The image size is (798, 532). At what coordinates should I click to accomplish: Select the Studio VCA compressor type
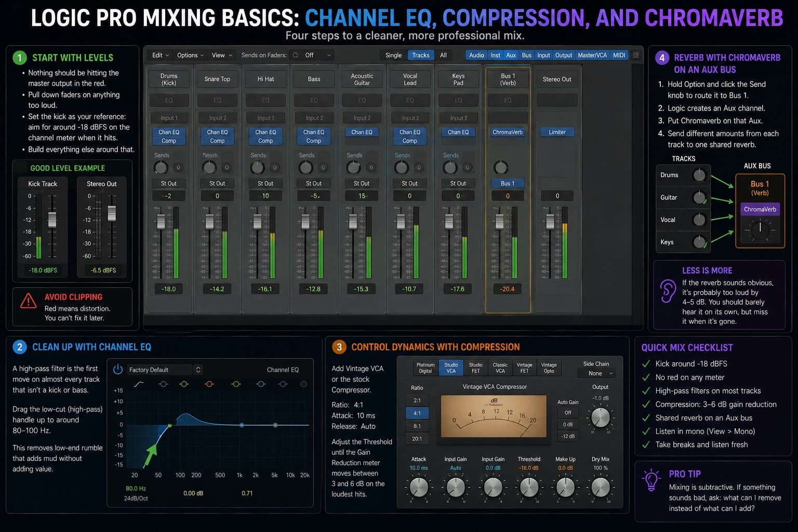pos(451,368)
